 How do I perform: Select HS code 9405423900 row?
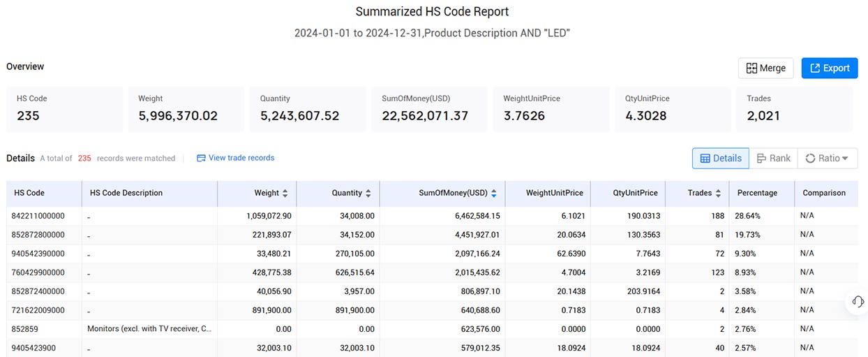pyautogui.click(x=433, y=347)
